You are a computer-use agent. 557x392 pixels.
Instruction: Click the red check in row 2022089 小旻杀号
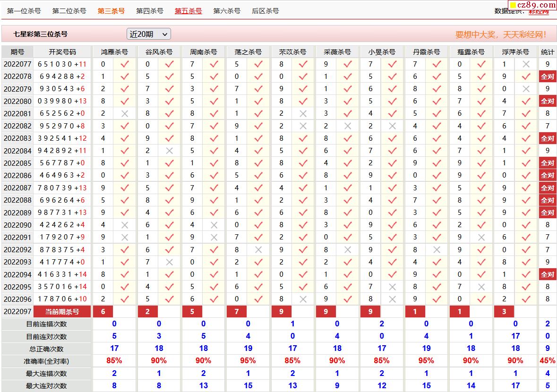392,213
